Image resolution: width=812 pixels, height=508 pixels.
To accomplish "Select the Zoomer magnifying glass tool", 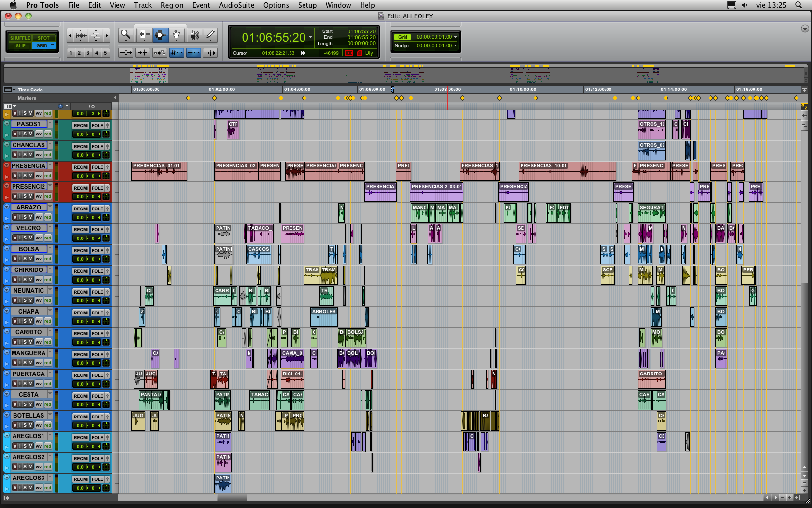I will pos(126,35).
